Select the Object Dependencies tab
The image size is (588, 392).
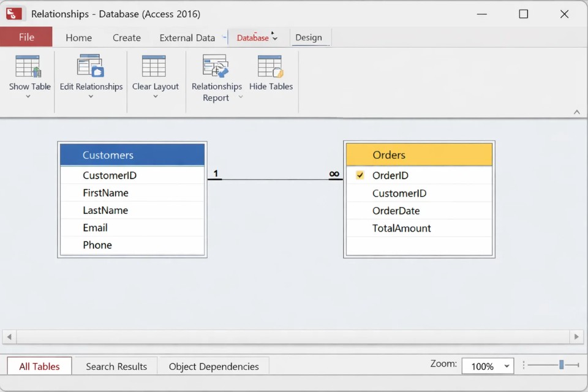click(x=214, y=366)
